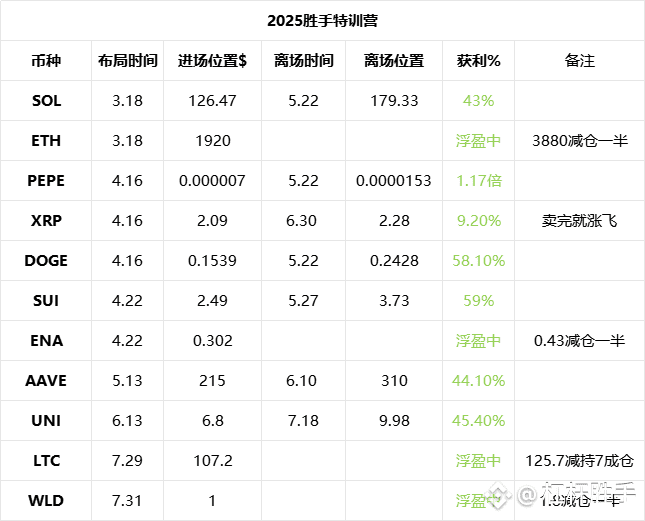Select UNI entry price 6.8
The image size is (645, 521).
click(x=212, y=421)
